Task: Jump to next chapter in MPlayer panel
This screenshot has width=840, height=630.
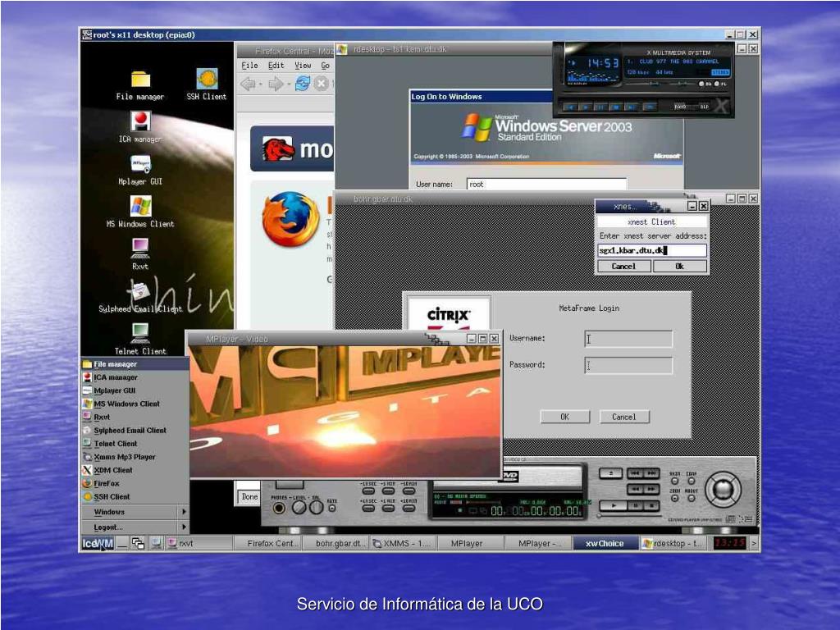Action: coord(651,473)
